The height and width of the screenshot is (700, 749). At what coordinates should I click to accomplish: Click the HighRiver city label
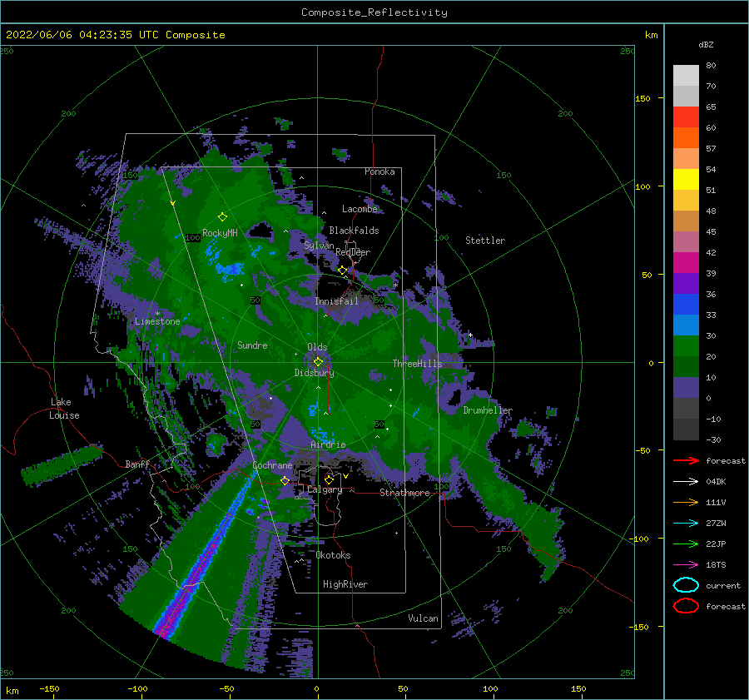345,584
